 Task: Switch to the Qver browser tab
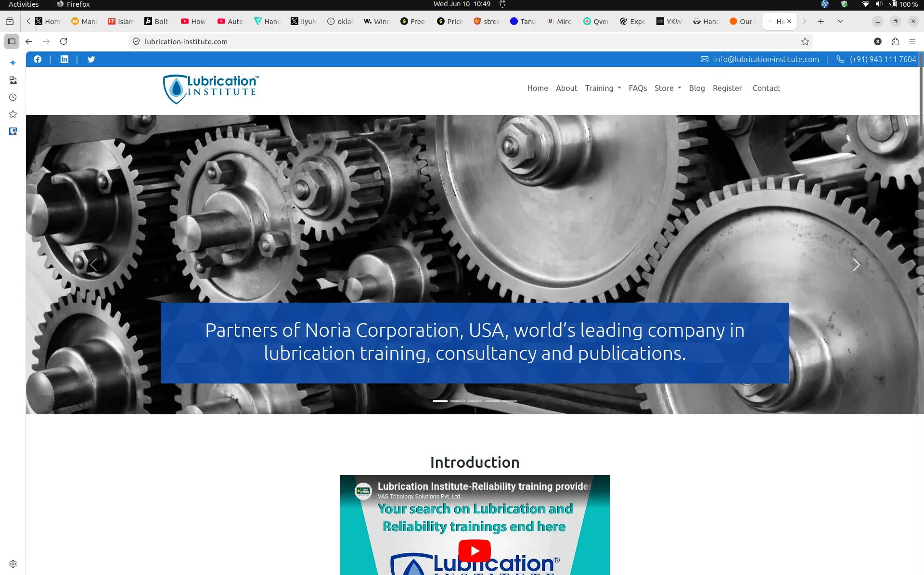pyautogui.click(x=596, y=21)
